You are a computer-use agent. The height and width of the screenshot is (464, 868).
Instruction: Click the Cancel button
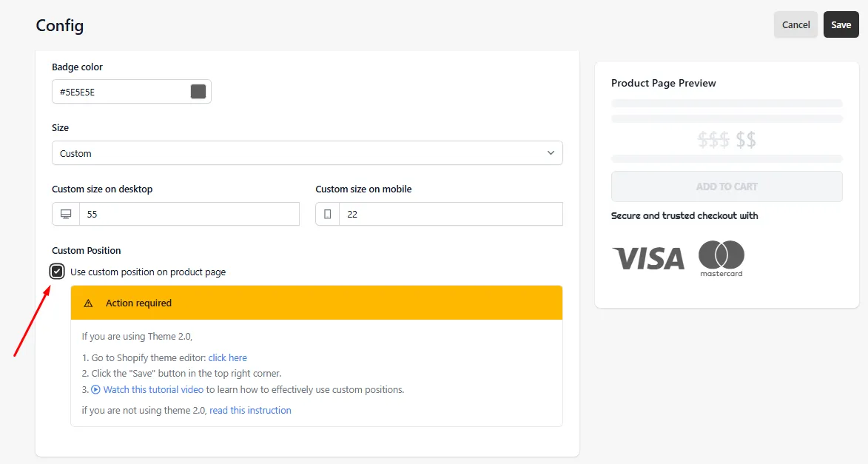click(x=795, y=24)
